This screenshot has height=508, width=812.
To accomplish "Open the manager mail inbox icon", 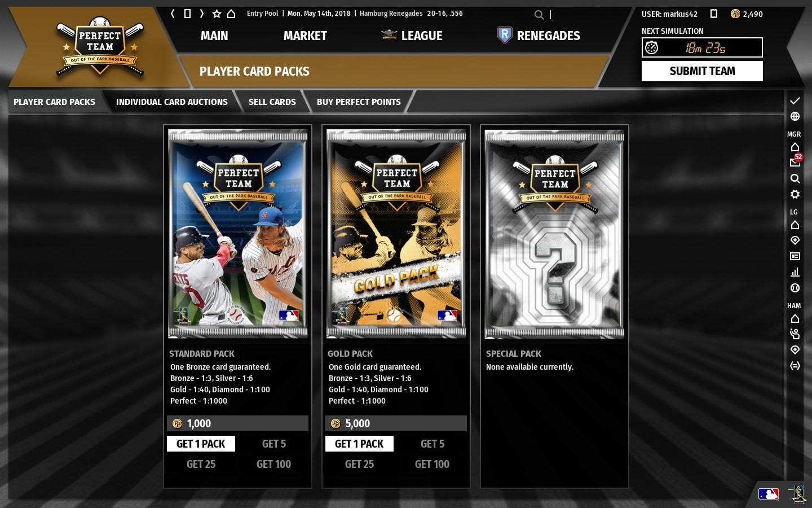I will pos(795,162).
